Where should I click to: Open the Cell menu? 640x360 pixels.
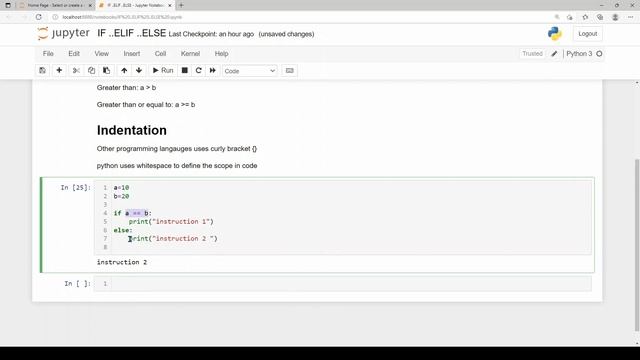pos(160,53)
